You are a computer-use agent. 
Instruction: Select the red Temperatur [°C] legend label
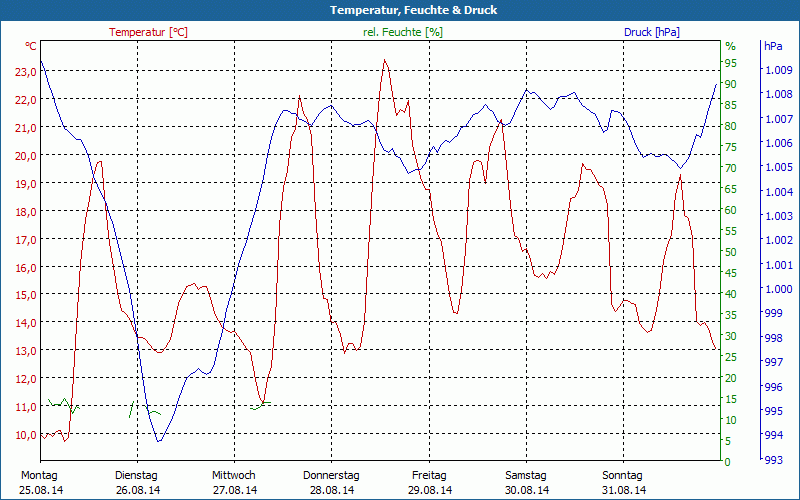[x=148, y=32]
